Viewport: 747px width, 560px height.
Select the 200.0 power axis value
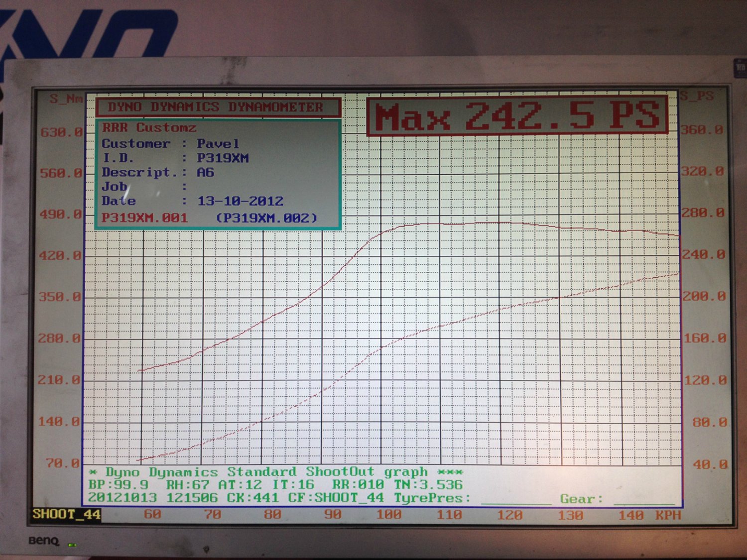tap(705, 297)
